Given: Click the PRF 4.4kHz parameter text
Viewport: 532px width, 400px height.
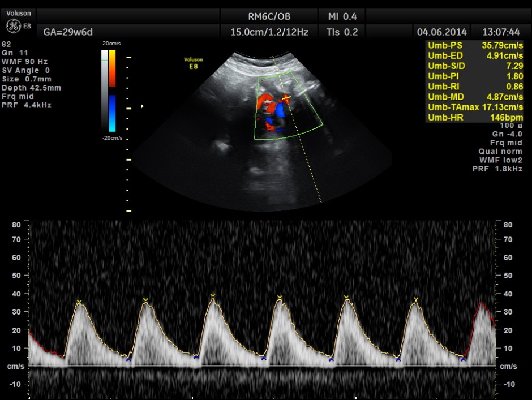Looking at the screenshot, I should [x=27, y=105].
